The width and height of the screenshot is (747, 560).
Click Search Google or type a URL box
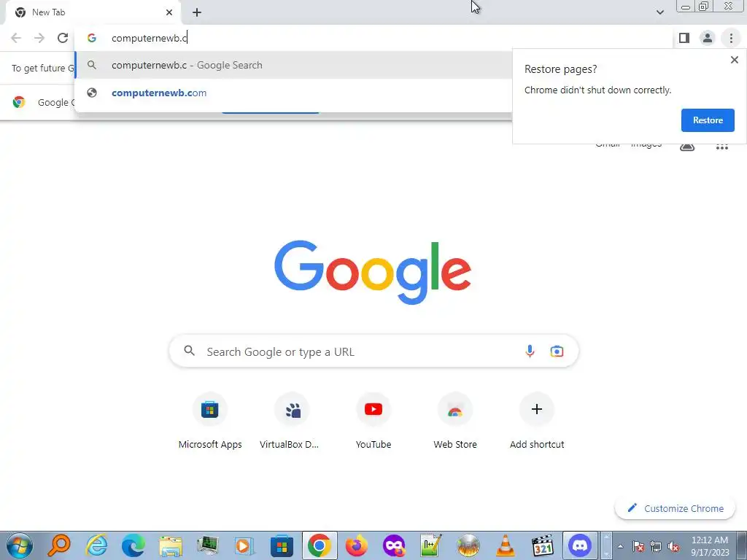click(373, 351)
